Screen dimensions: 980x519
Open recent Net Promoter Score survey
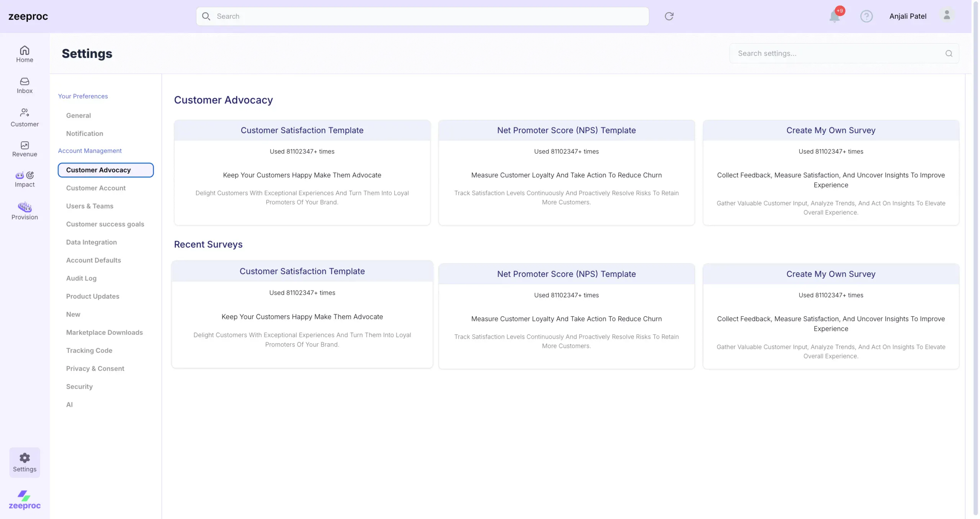coord(566,316)
